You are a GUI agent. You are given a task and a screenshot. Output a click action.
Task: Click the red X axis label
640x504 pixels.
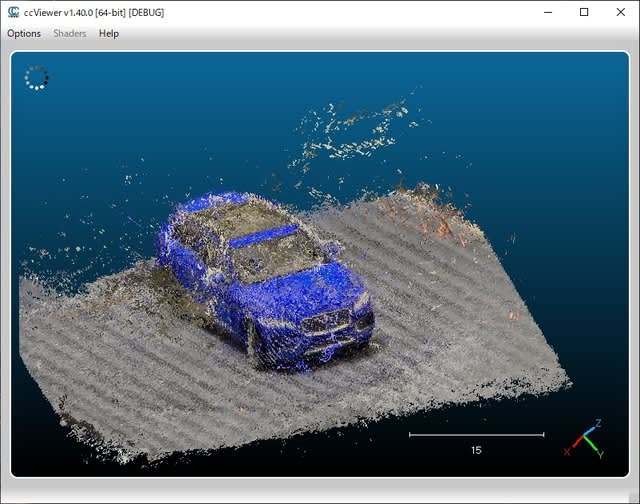(x=567, y=452)
